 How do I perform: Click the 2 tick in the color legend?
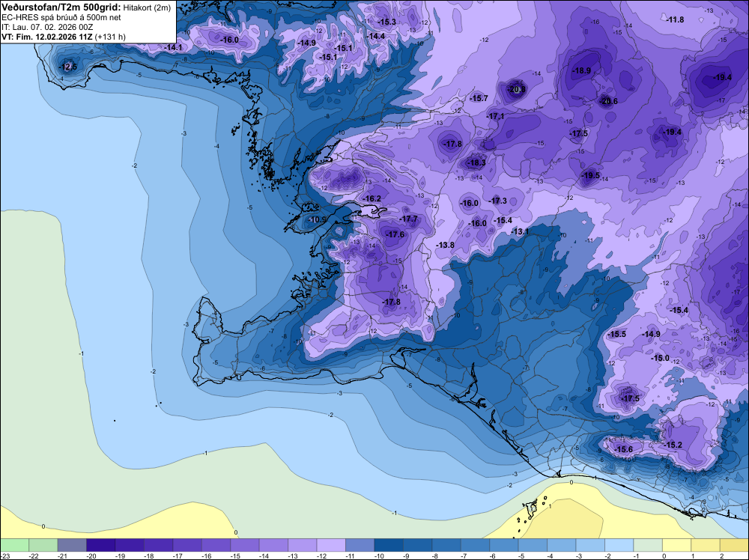click(721, 556)
